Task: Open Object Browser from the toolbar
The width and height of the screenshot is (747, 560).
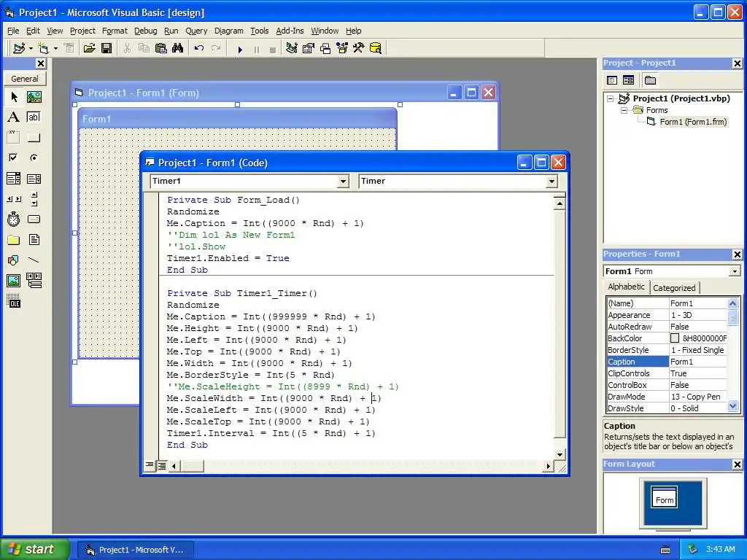Action: (x=342, y=48)
